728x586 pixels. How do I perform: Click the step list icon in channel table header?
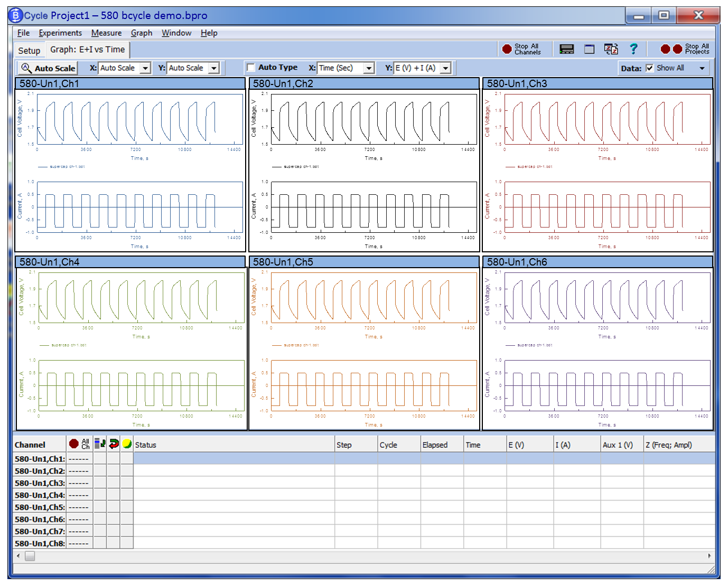[x=100, y=444]
